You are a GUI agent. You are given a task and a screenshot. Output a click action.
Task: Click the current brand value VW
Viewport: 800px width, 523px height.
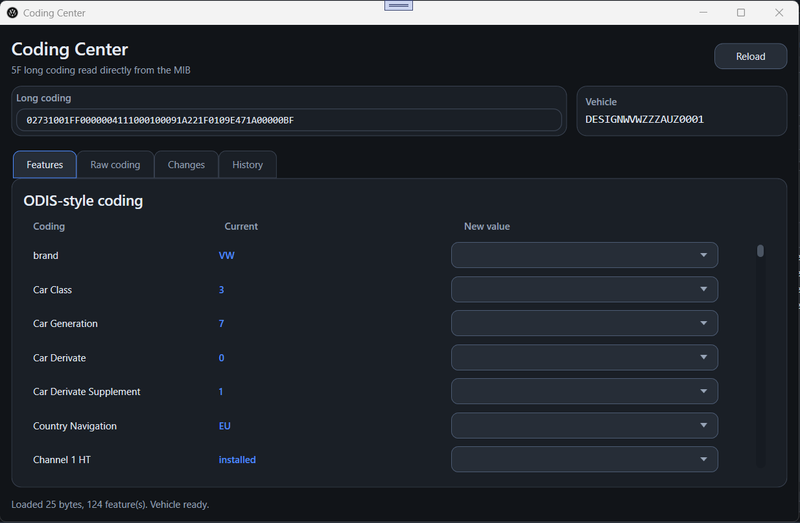tap(227, 256)
